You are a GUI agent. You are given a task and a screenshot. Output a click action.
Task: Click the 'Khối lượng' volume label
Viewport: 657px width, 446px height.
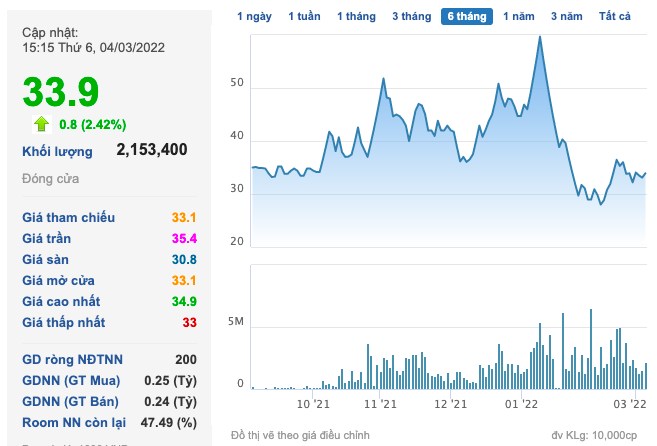coord(57,151)
